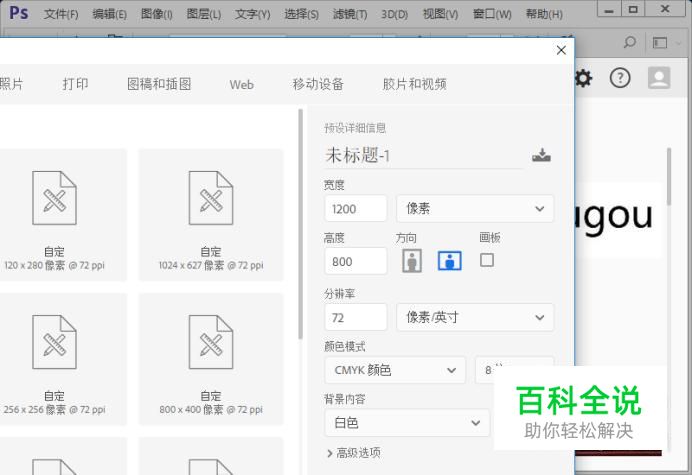Click the resolution field showing 72
The width and height of the screenshot is (692, 475).
pyautogui.click(x=356, y=317)
